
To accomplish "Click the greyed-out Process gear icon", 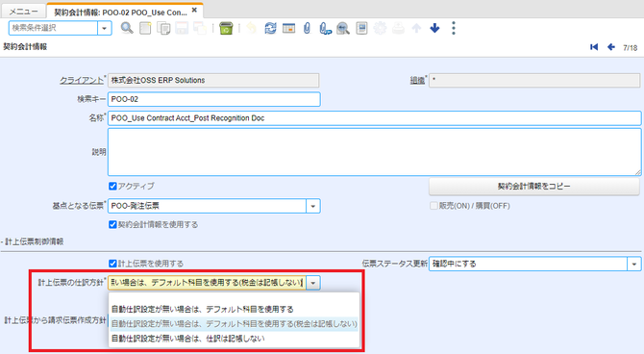I will [380, 28].
